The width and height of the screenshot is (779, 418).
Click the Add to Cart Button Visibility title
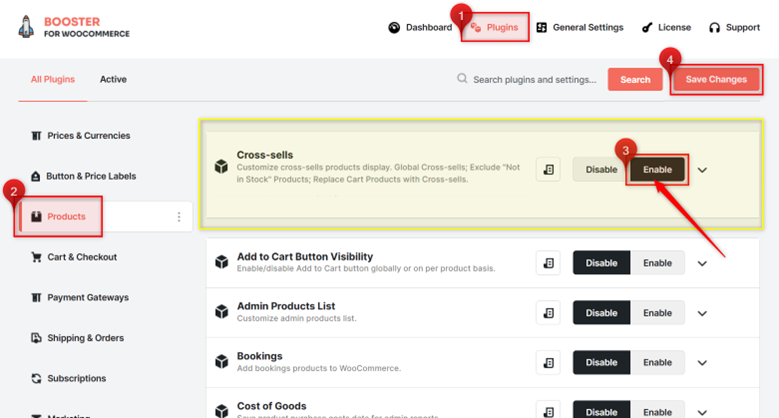[305, 256]
